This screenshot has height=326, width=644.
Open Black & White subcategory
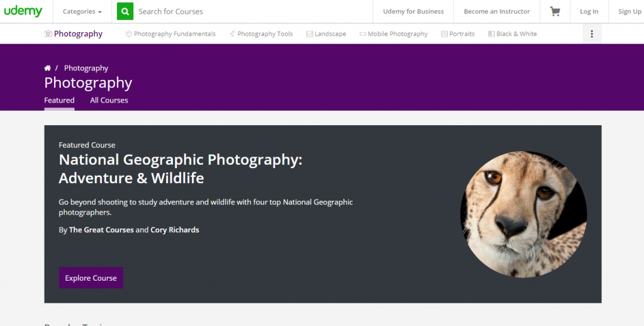click(x=516, y=34)
